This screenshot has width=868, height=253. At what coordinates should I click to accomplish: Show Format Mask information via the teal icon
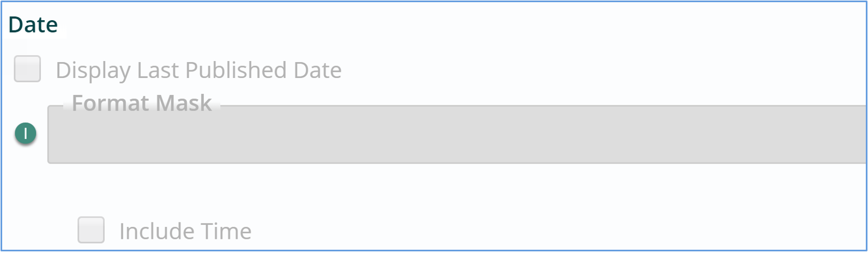[25, 134]
